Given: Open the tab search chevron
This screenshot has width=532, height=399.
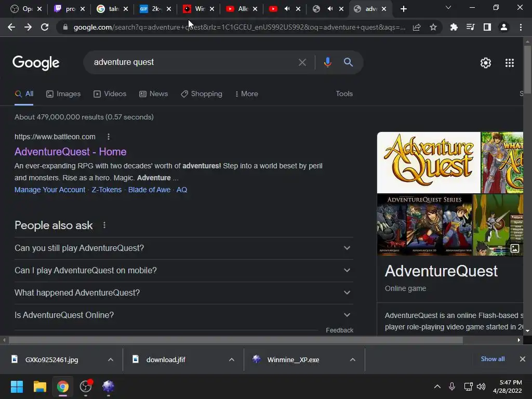Looking at the screenshot, I should 448,7.
